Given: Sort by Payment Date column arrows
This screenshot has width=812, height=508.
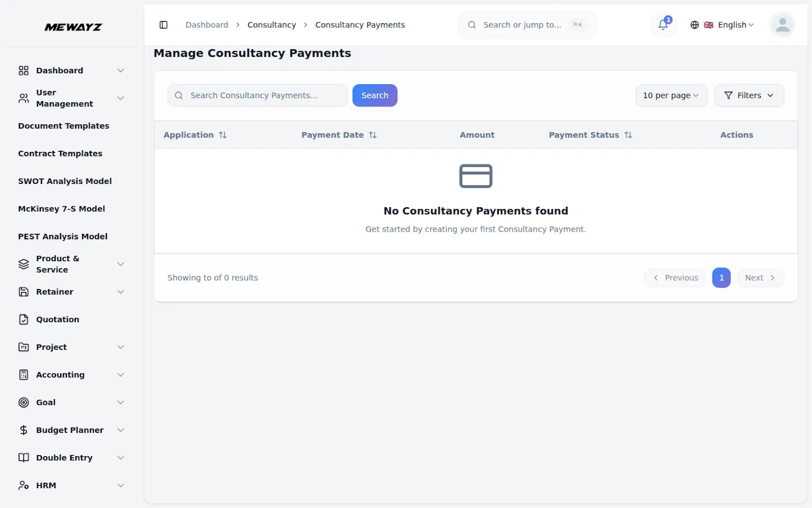Looking at the screenshot, I should pos(373,135).
